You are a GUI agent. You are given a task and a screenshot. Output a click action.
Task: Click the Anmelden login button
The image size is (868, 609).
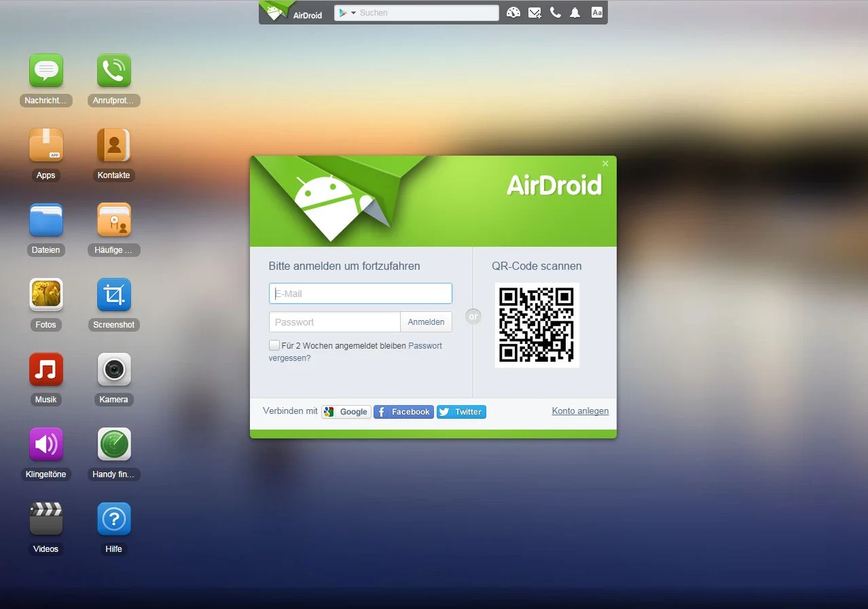click(426, 321)
